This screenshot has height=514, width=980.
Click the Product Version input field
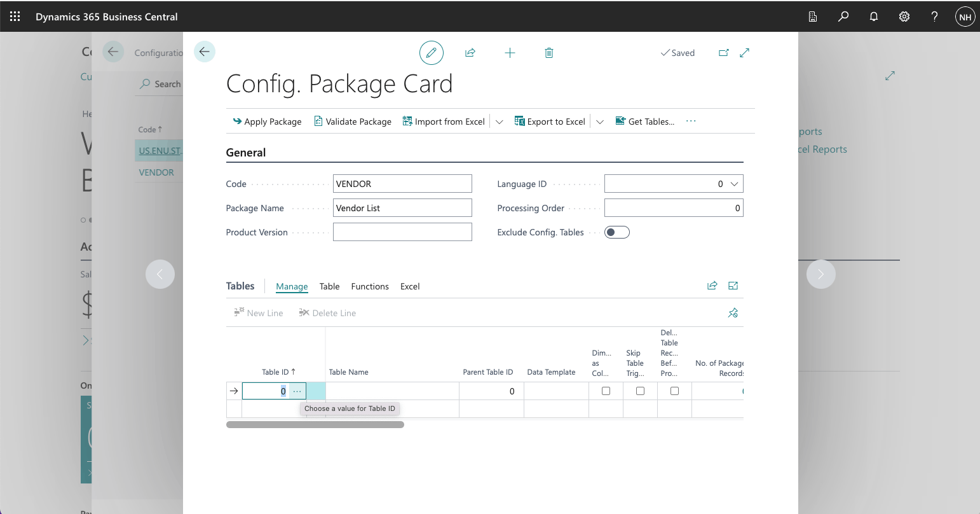(402, 232)
